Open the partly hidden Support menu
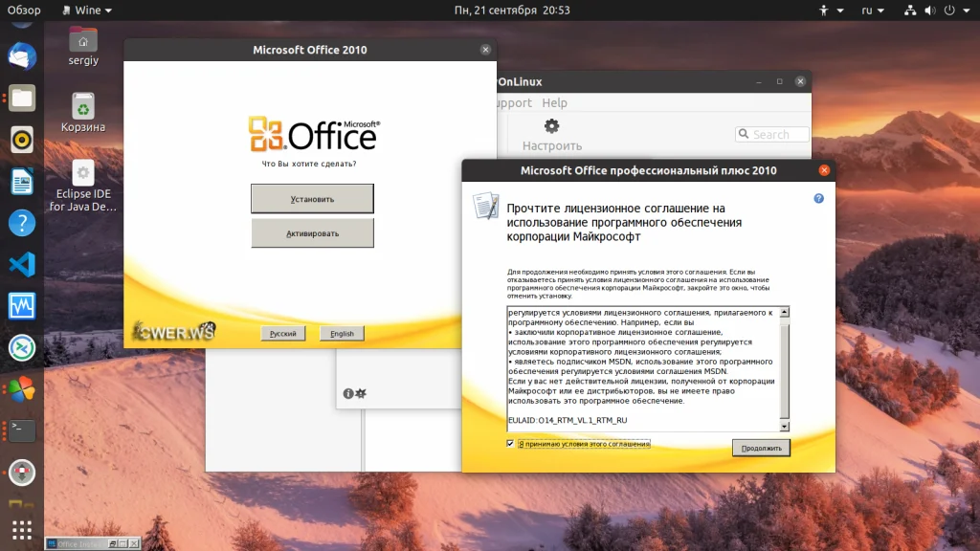The height and width of the screenshot is (551, 980). pyautogui.click(x=514, y=102)
